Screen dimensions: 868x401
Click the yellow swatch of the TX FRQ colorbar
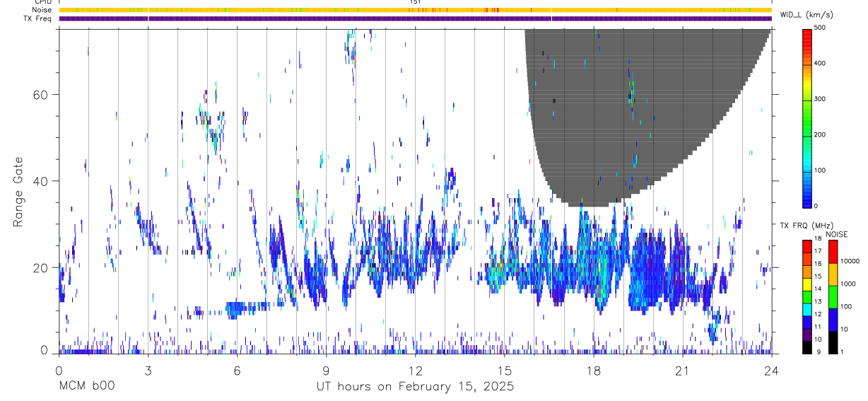click(x=807, y=284)
